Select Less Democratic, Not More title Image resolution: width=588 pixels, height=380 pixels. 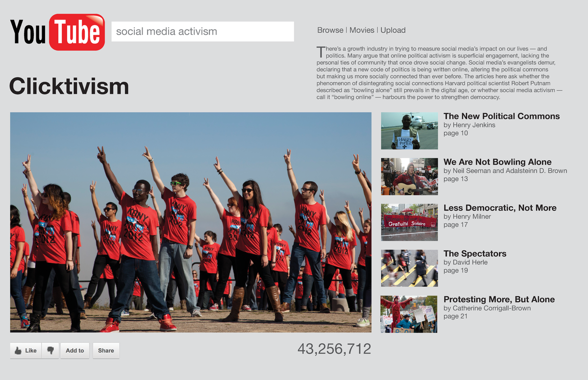pos(500,208)
